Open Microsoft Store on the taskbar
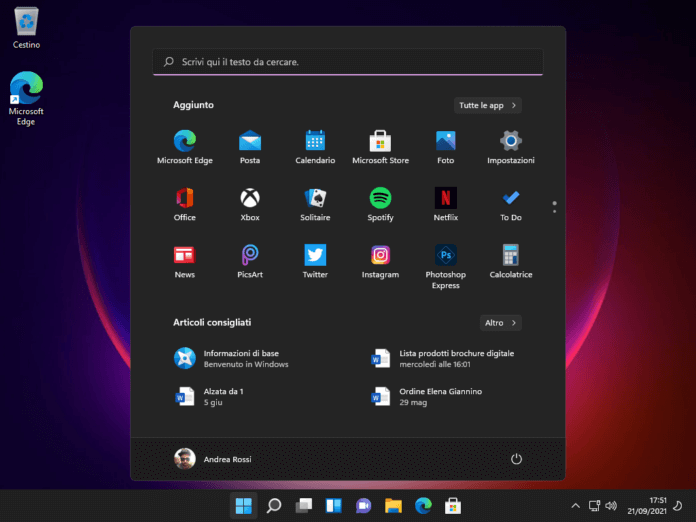Viewport: 696px width, 522px height. click(x=453, y=506)
